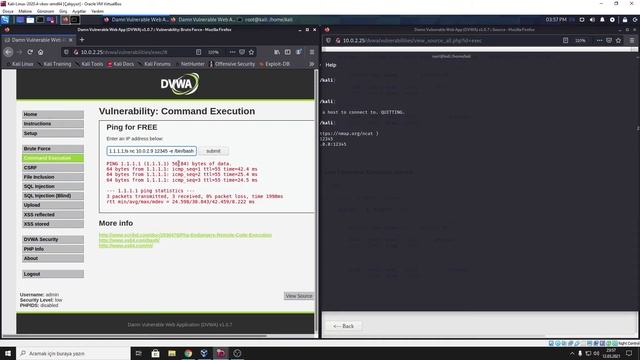The image size is (640, 360).
Task: Click the Kali panel power/logout icon
Action: click(x=635, y=20)
